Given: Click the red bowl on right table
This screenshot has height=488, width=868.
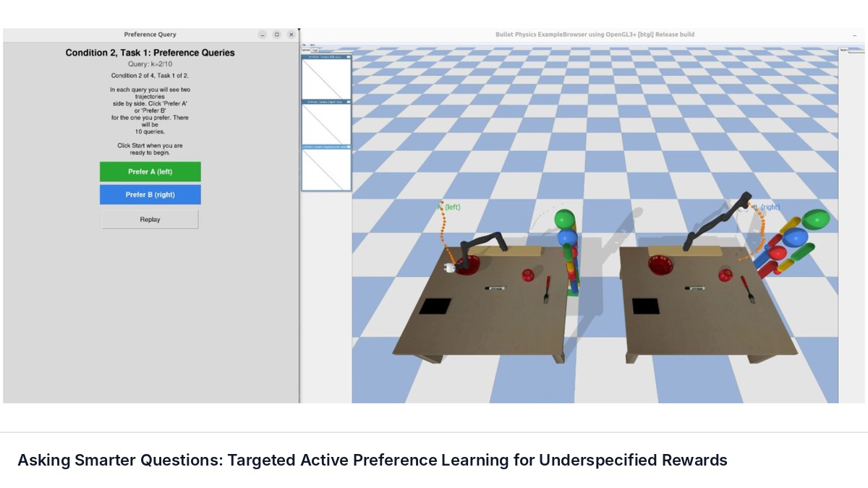Looking at the screenshot, I should (x=661, y=265).
